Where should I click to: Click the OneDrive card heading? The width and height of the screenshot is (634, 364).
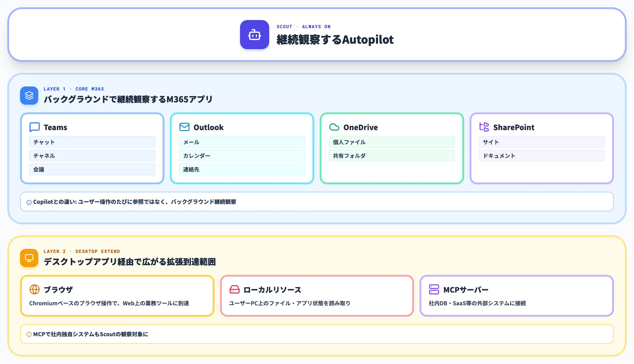pyautogui.click(x=360, y=127)
